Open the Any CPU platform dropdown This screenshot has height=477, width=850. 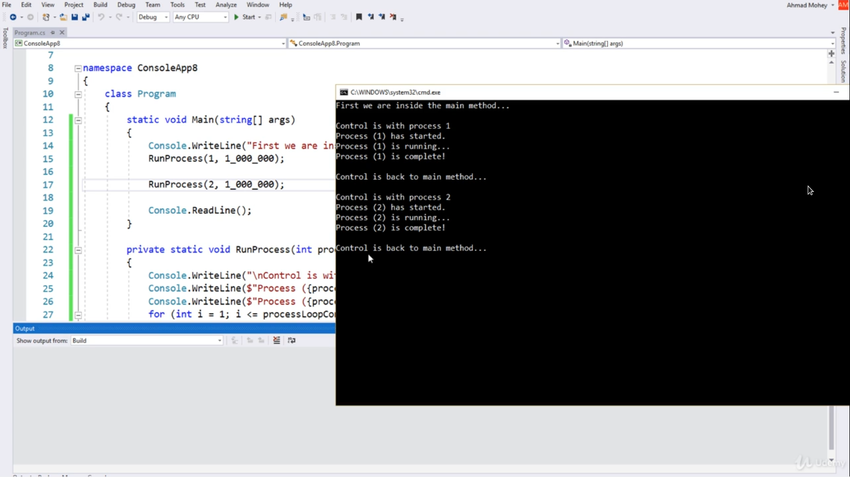coord(200,17)
